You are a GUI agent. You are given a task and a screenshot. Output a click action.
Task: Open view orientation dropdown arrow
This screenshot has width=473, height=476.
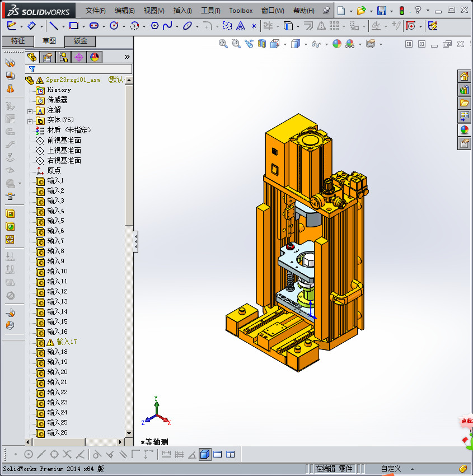[285, 44]
